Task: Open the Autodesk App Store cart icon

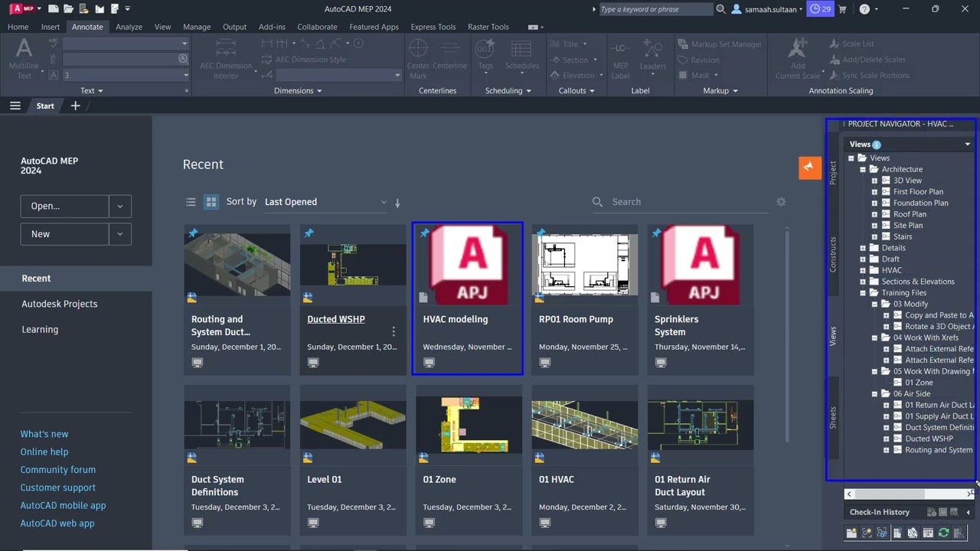Action: point(843,9)
